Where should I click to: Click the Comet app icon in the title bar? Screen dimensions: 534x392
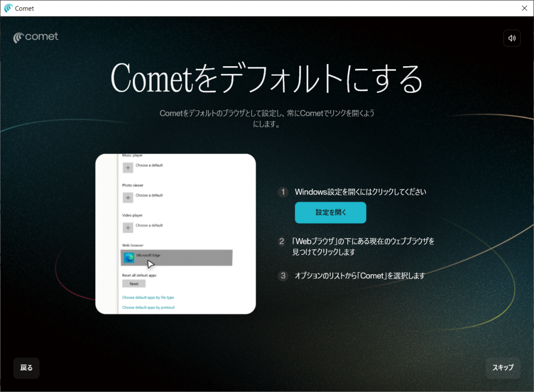(8, 8)
